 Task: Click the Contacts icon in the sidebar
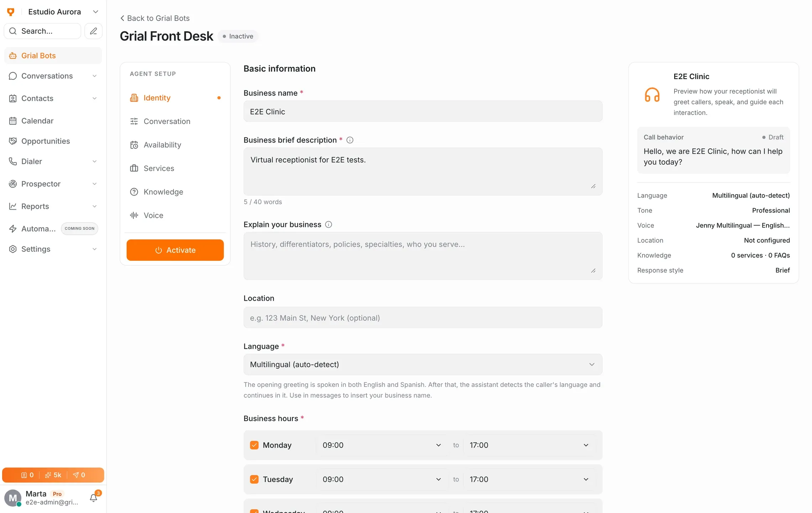[x=13, y=98]
